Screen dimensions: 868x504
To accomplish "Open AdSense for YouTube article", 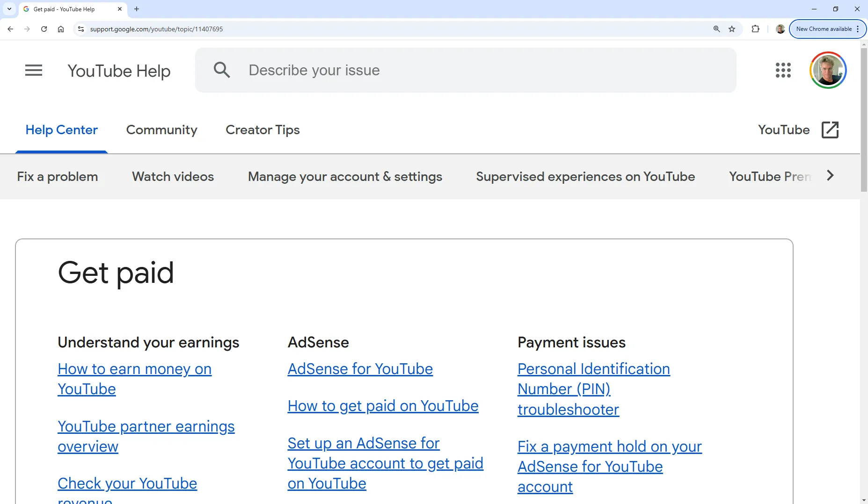I will tap(360, 369).
